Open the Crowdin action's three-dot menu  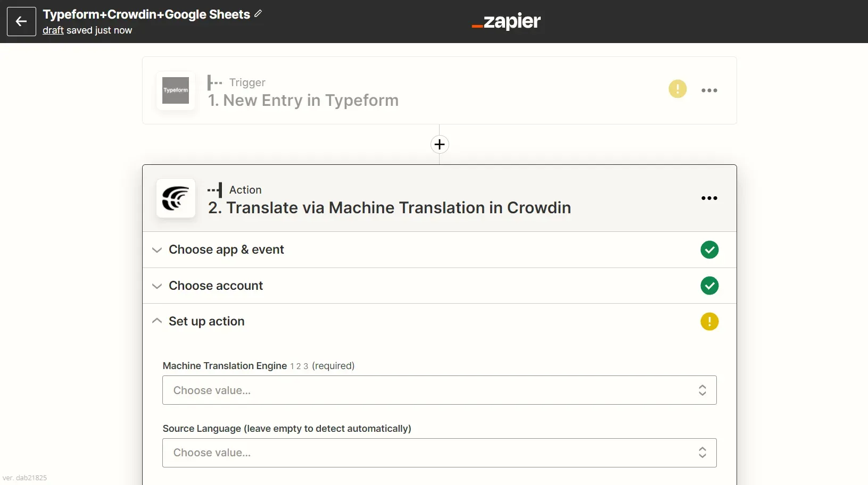coord(709,198)
